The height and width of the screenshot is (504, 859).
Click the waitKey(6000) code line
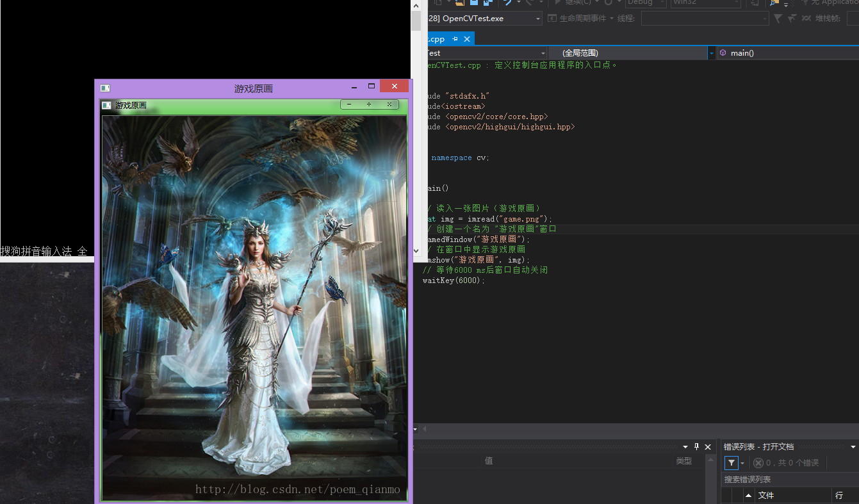tap(454, 280)
